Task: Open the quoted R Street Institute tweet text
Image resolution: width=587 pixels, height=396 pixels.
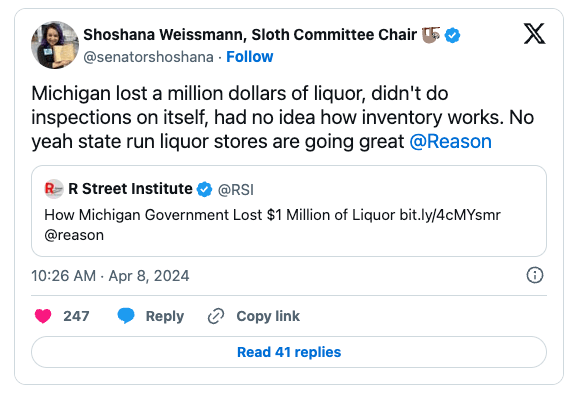Action: tap(273, 225)
